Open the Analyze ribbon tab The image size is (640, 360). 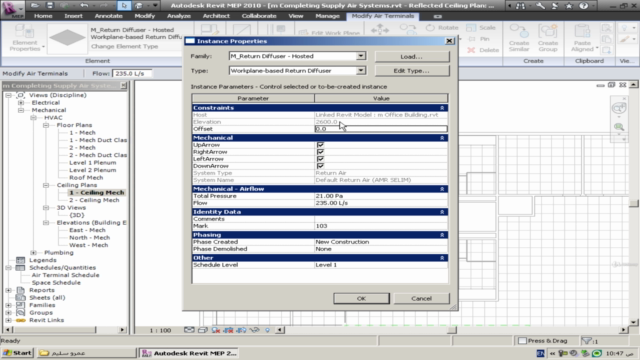coord(179,16)
